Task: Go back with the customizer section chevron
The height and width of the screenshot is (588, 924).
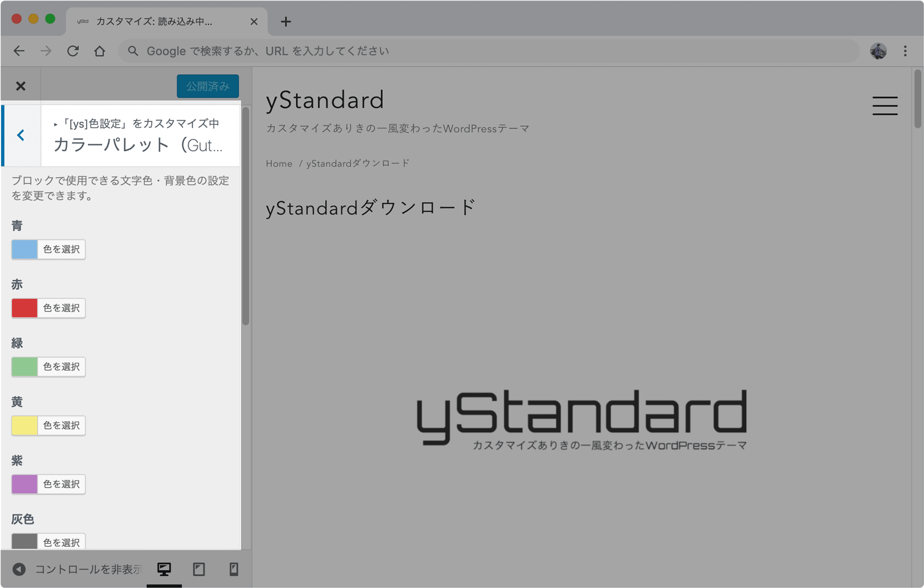Action: [x=21, y=135]
